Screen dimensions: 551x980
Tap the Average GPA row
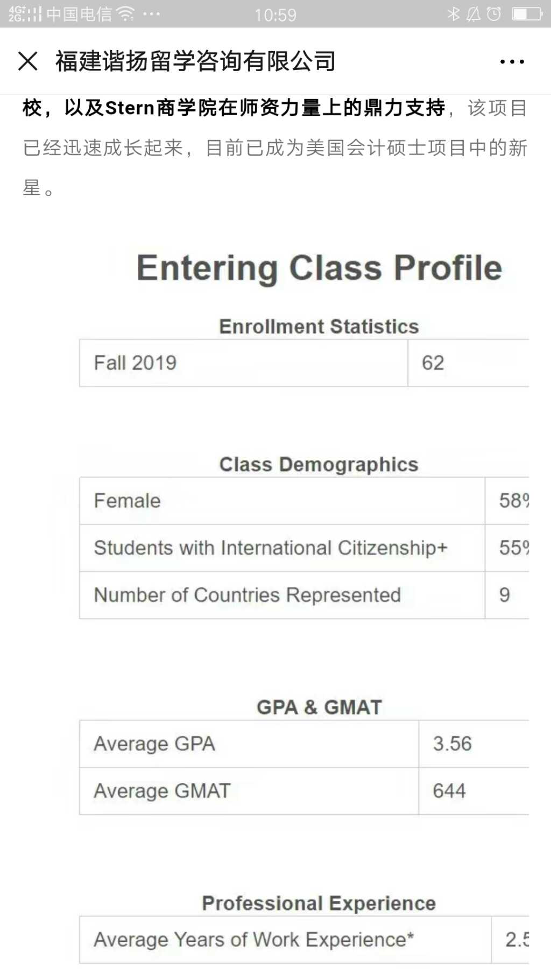tap(304, 744)
